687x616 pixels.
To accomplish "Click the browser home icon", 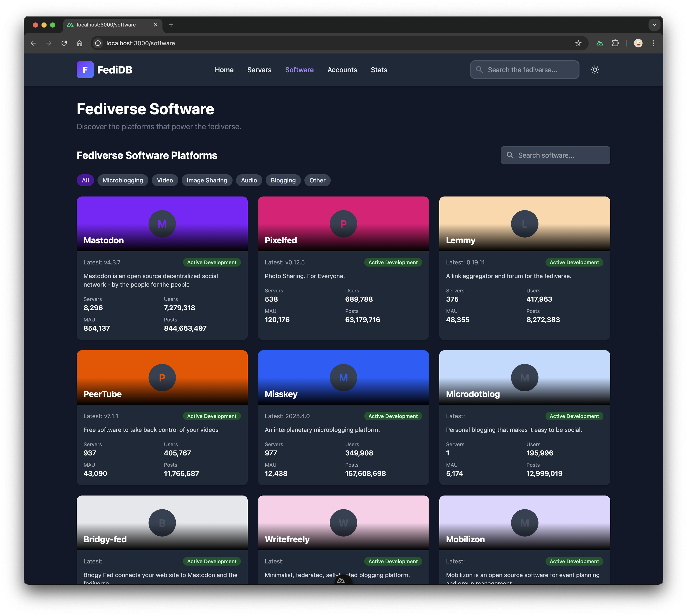I will tap(80, 43).
